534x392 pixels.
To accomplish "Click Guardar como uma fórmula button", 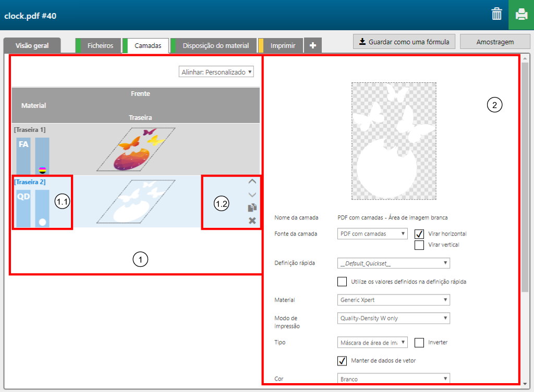I will [x=404, y=42].
